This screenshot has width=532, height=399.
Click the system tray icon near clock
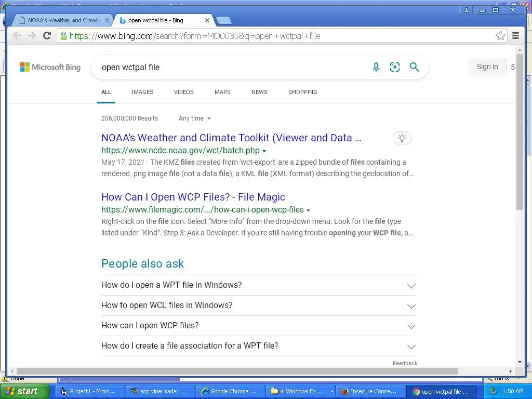coord(494,392)
